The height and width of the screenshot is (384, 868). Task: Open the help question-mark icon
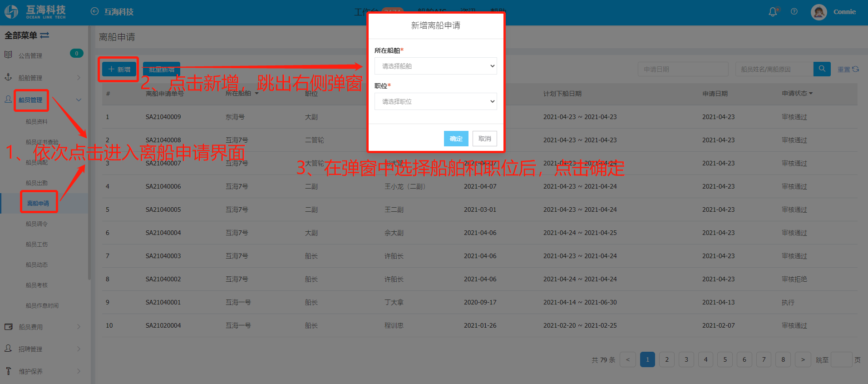coord(794,12)
